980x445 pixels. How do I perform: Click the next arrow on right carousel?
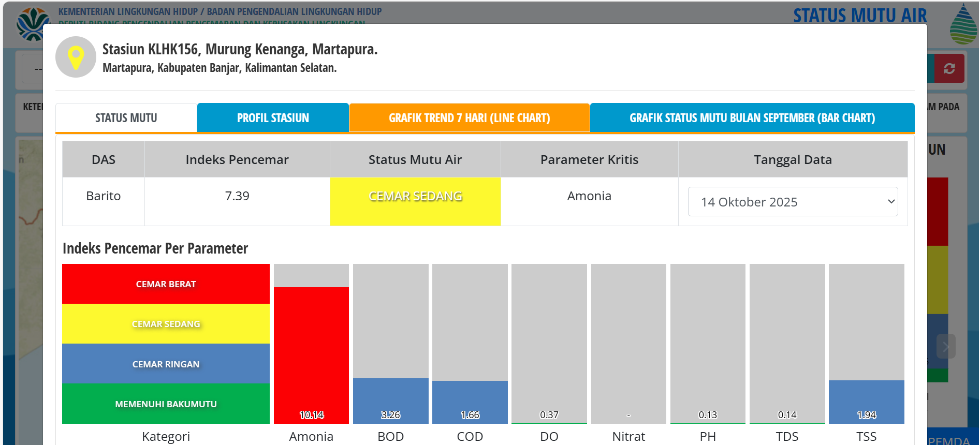coord(945,346)
